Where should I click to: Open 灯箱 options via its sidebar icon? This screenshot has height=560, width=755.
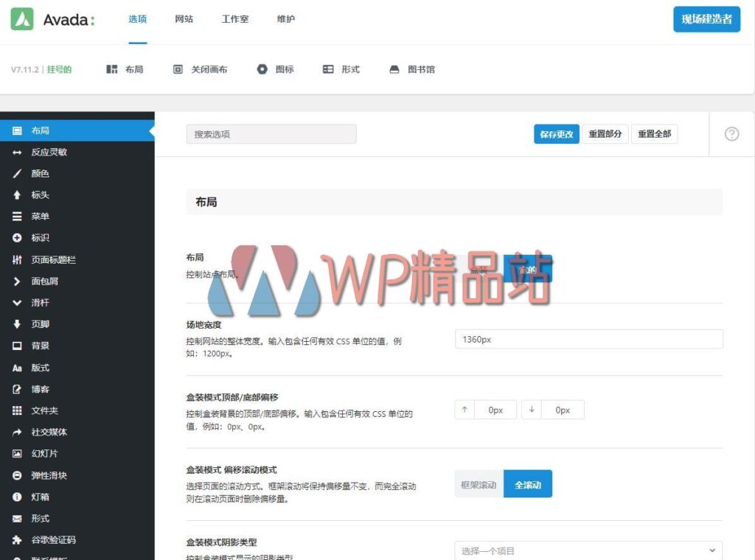17,497
